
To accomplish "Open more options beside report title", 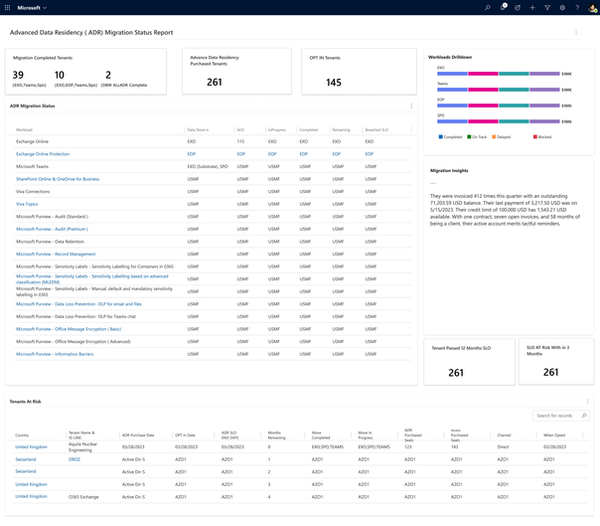I will pyautogui.click(x=576, y=33).
